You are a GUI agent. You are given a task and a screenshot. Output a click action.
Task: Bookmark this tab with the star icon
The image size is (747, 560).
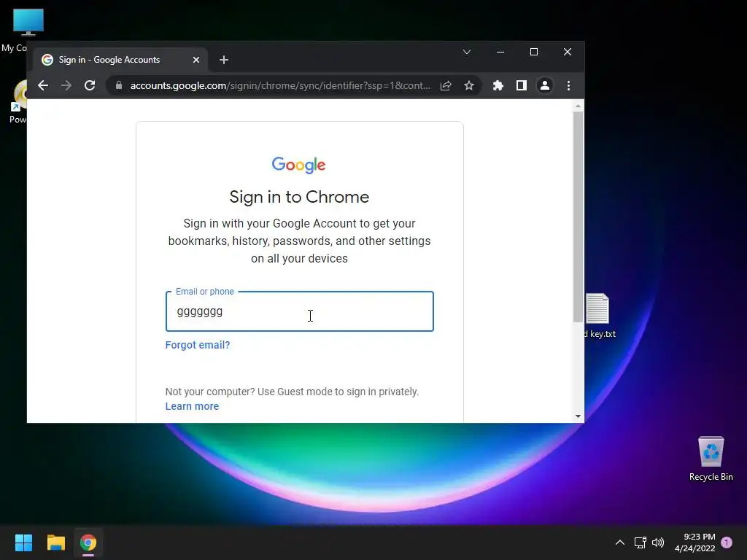click(469, 85)
